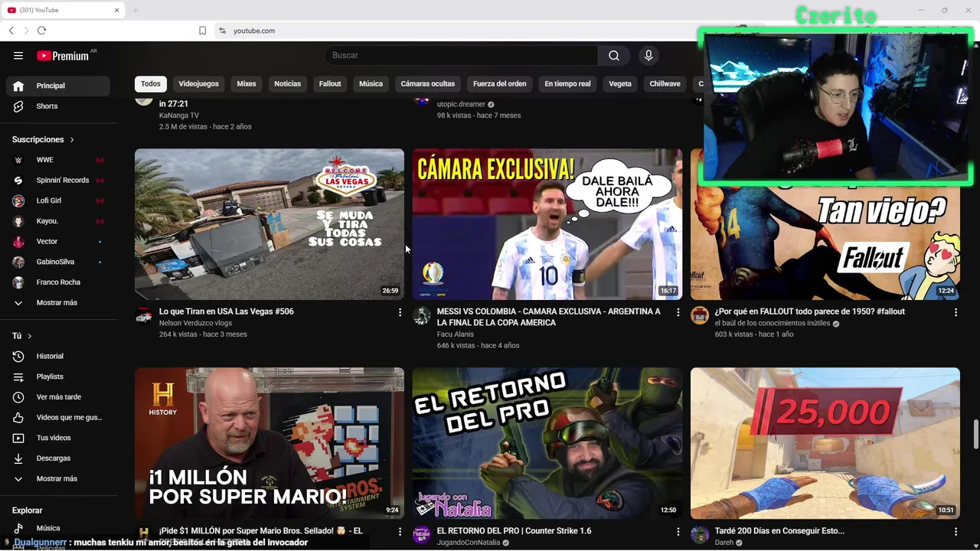Click the browser back arrow
Image resolution: width=980 pixels, height=551 pixels.
11,31
